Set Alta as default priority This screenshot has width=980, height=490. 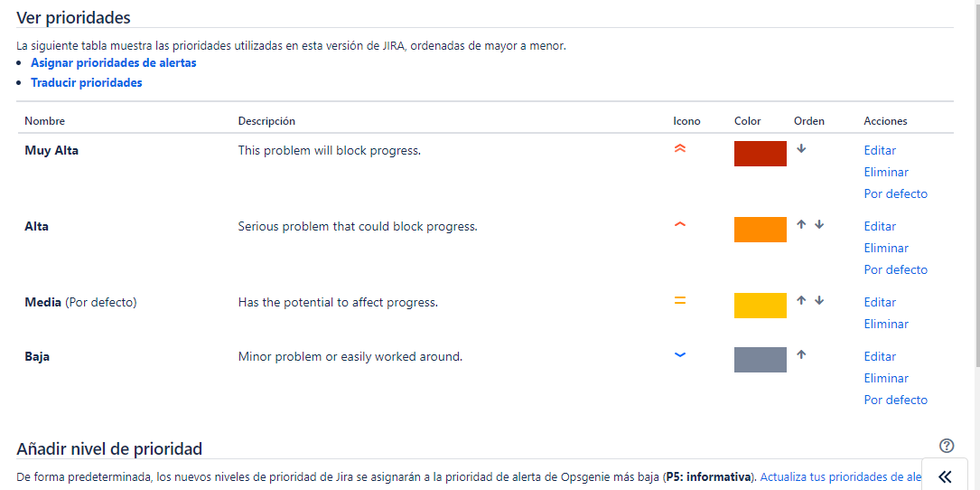point(895,269)
